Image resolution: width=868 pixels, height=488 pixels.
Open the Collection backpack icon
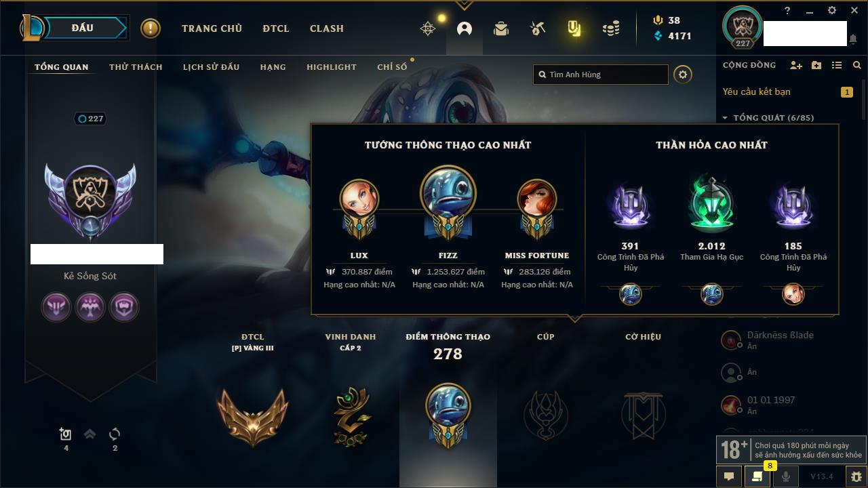(501, 28)
